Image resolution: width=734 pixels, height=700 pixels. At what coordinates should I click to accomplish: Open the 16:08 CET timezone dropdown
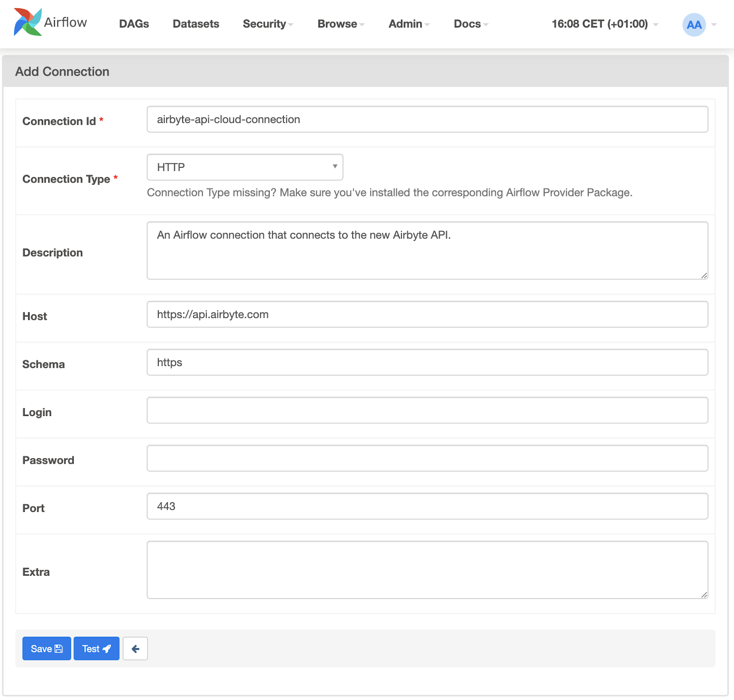click(605, 24)
